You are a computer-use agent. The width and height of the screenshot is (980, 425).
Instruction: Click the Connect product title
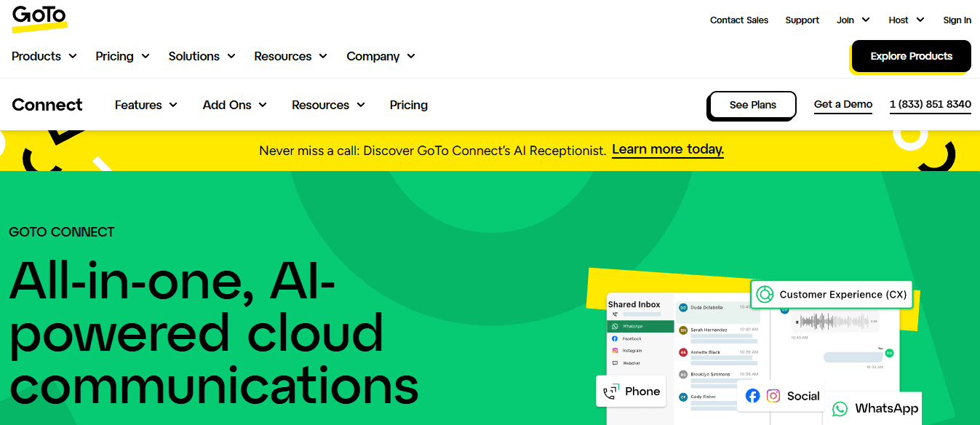click(47, 105)
